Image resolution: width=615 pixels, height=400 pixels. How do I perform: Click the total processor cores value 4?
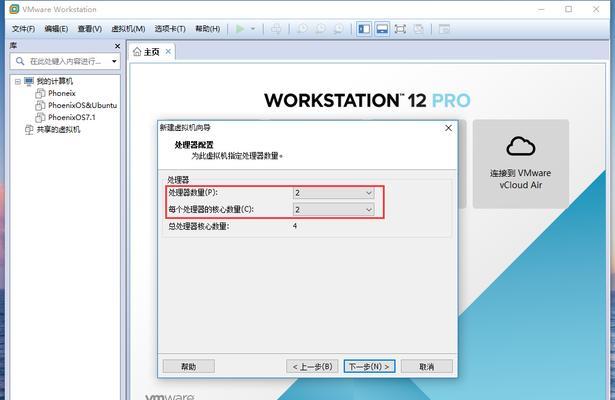coord(295,226)
